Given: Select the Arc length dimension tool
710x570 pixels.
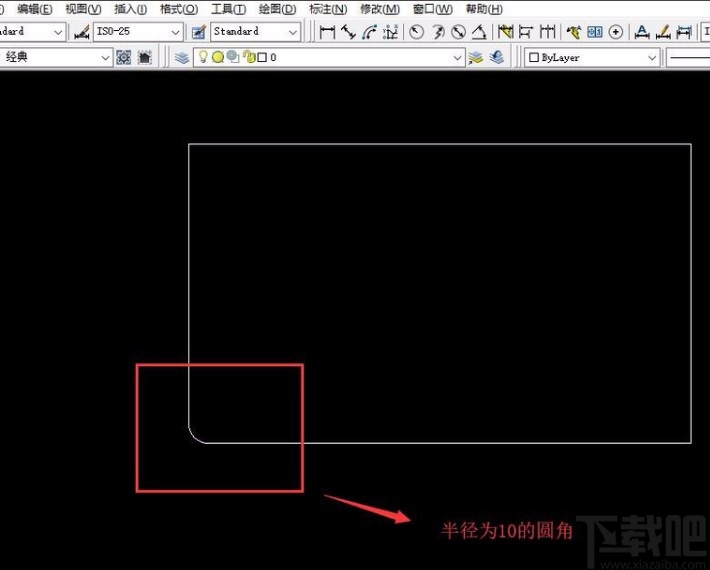Looking at the screenshot, I should tap(369, 32).
